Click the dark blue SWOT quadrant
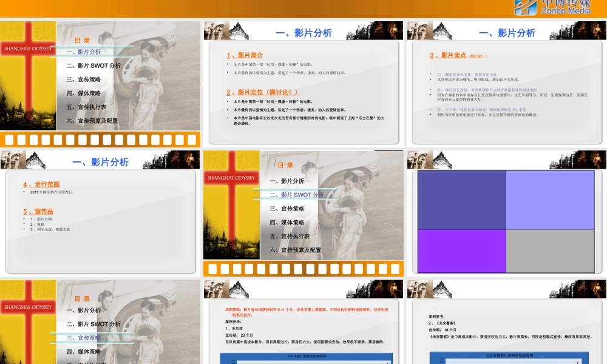The width and height of the screenshot is (607, 364). coord(462,200)
